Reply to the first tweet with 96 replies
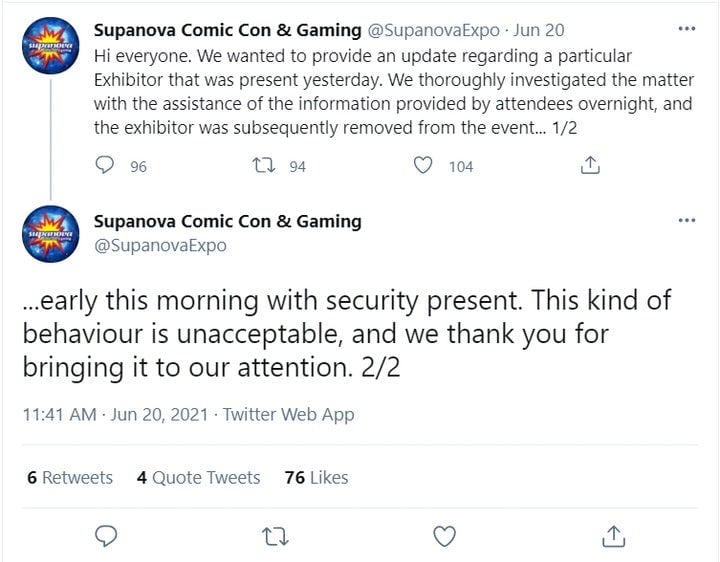720x562 pixels. (104, 166)
